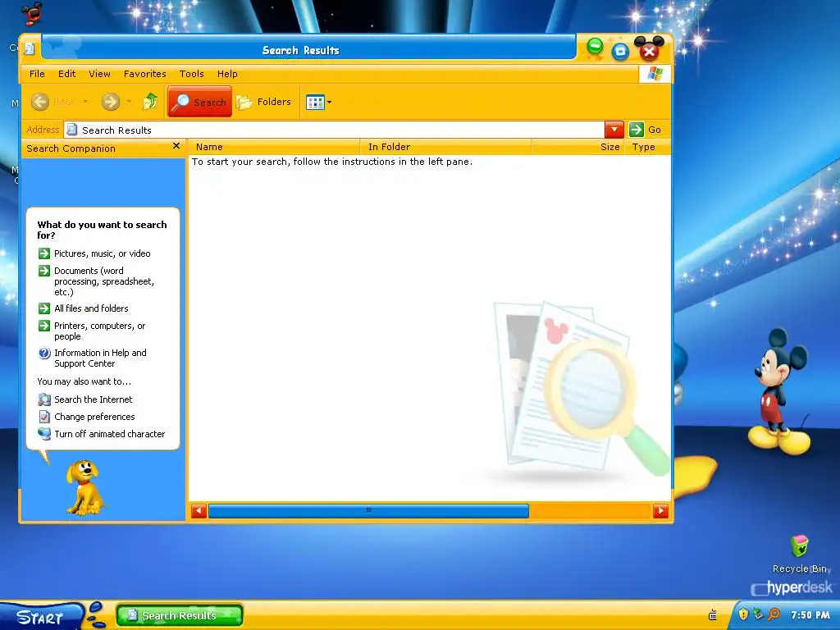Click the Search Results taskbar button
The width and height of the screenshot is (840, 630).
tap(180, 615)
